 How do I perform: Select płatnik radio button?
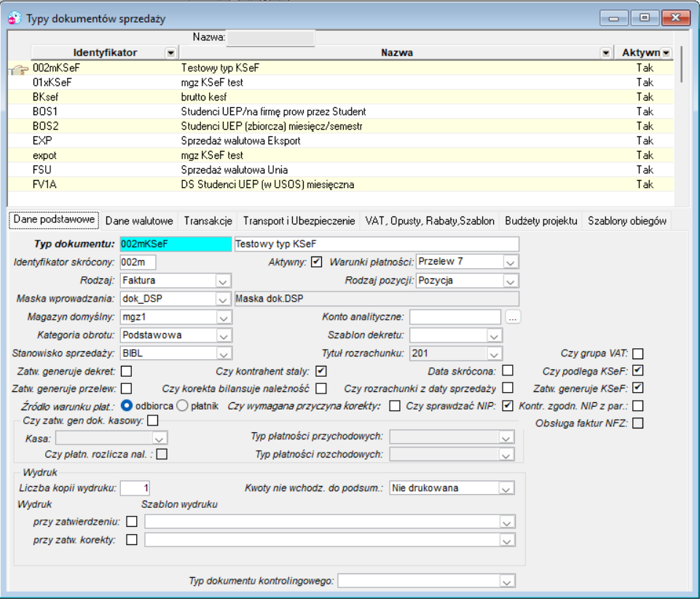[x=182, y=406]
